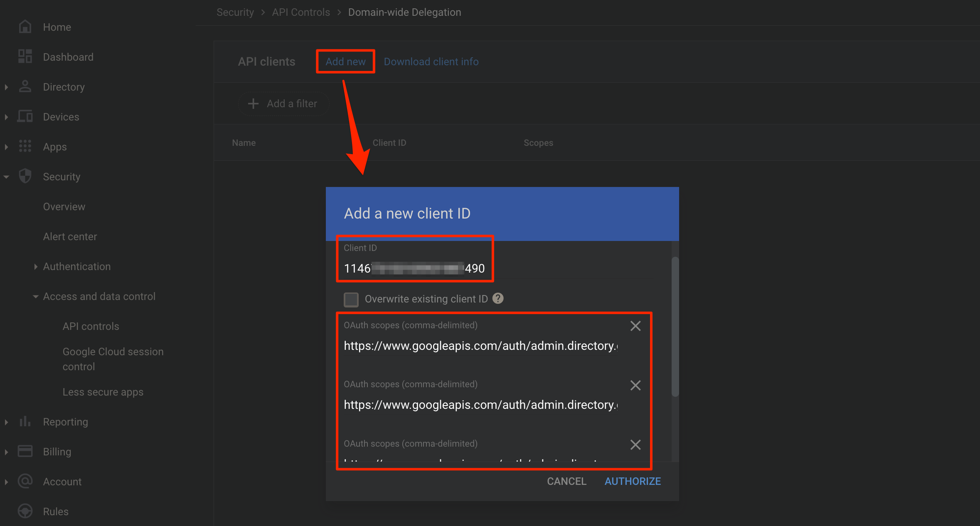Expand the Apps section arrow
The width and height of the screenshot is (980, 526).
click(6, 147)
